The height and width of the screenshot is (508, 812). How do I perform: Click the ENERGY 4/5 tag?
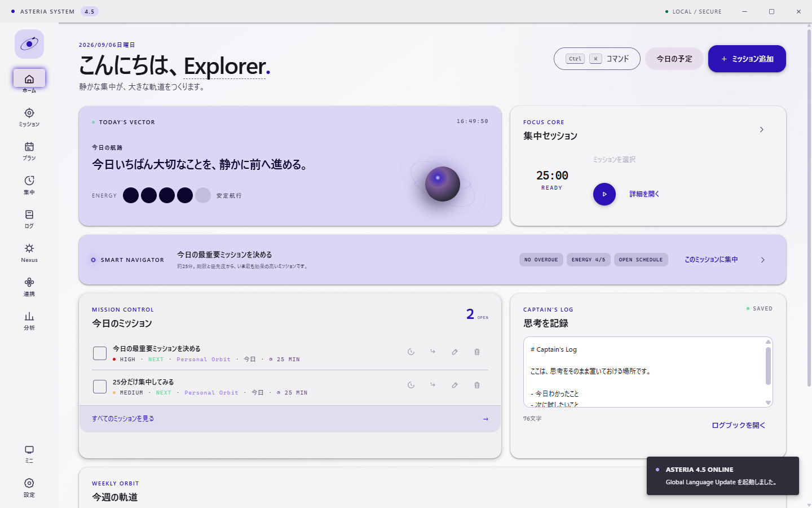588,260
